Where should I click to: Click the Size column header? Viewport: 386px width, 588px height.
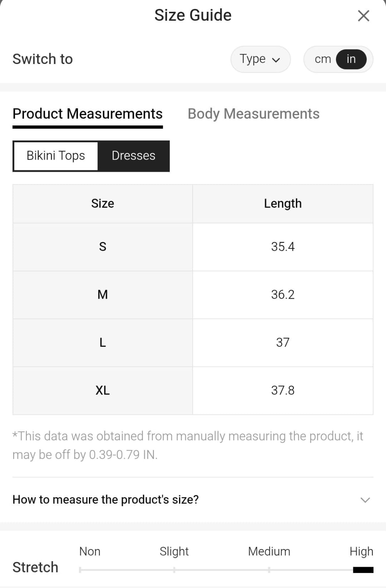tap(103, 204)
